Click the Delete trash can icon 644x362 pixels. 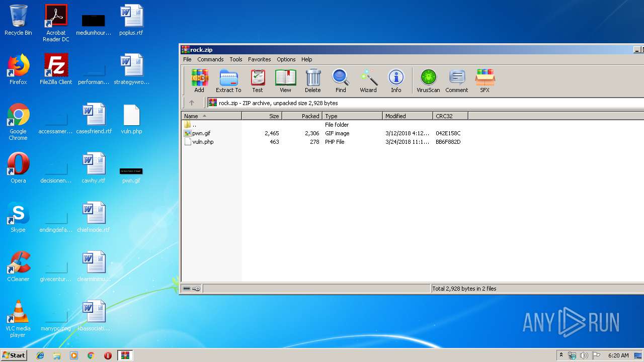point(312,81)
